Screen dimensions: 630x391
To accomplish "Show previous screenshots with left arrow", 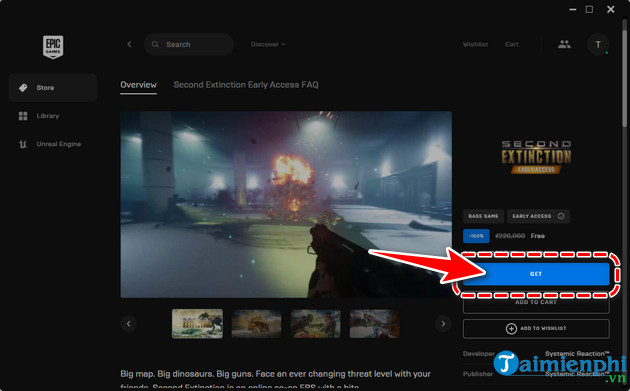I will coord(129,323).
